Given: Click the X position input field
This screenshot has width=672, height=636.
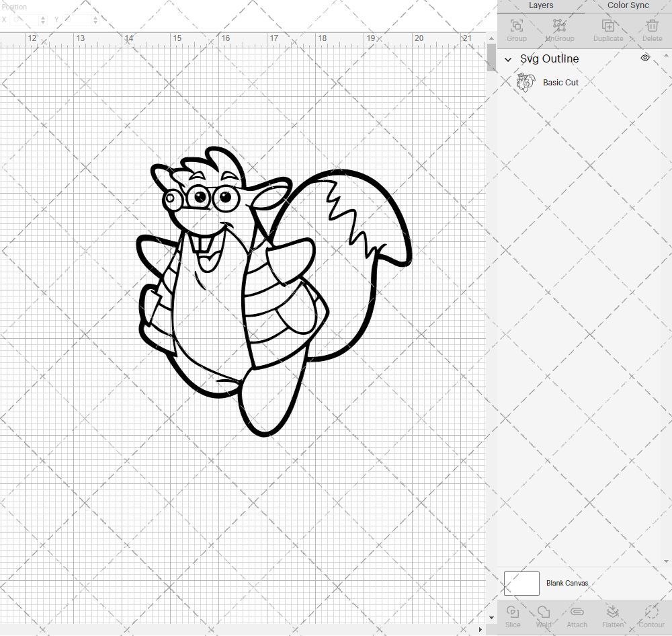Looking at the screenshot, I should [25, 19].
